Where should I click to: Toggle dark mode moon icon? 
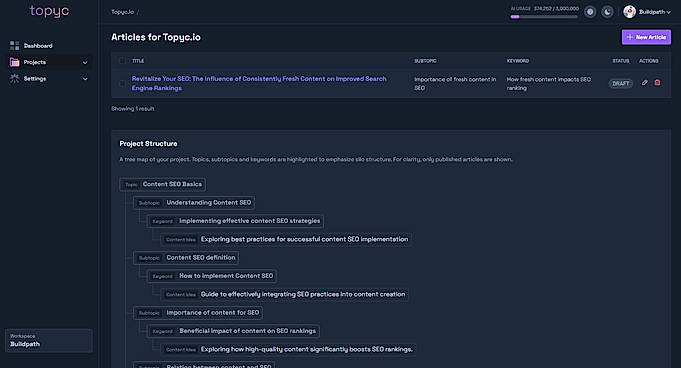[x=607, y=12]
